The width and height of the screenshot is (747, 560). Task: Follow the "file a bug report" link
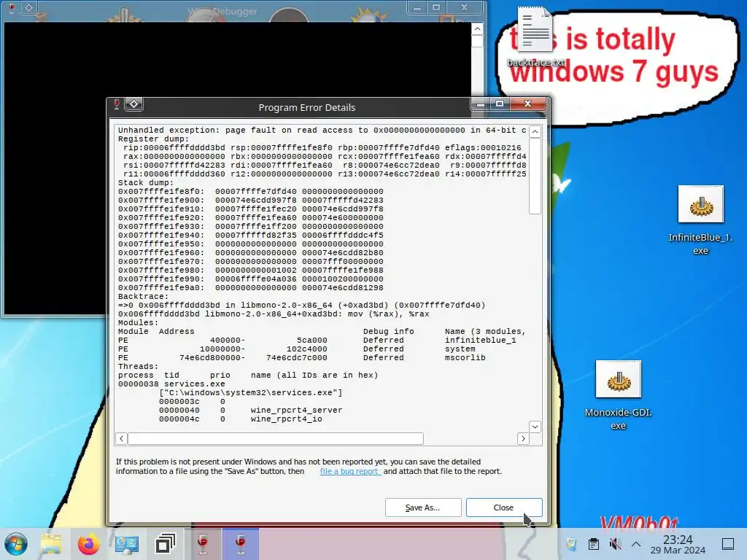[349, 472]
